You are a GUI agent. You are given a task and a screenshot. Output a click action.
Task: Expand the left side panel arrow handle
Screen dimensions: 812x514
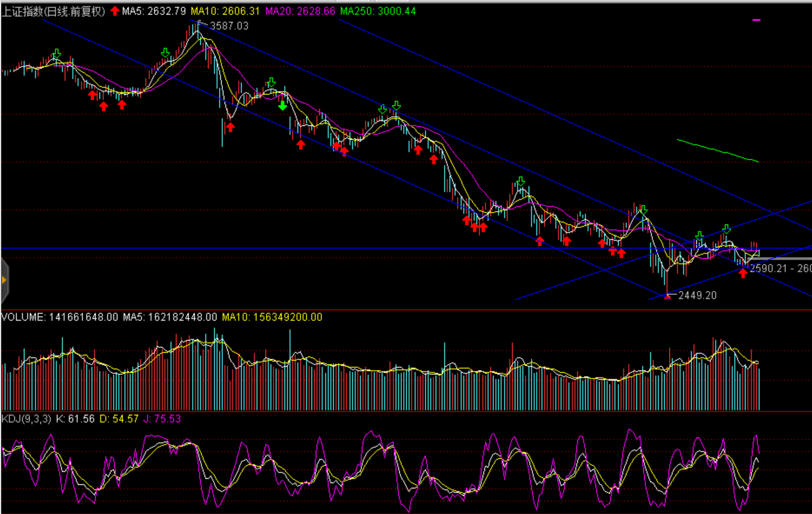4,280
